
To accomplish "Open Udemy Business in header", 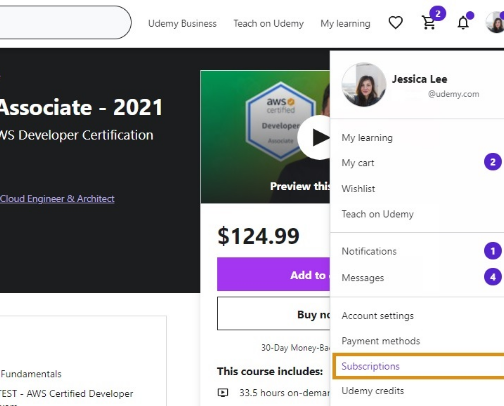I will (x=182, y=24).
